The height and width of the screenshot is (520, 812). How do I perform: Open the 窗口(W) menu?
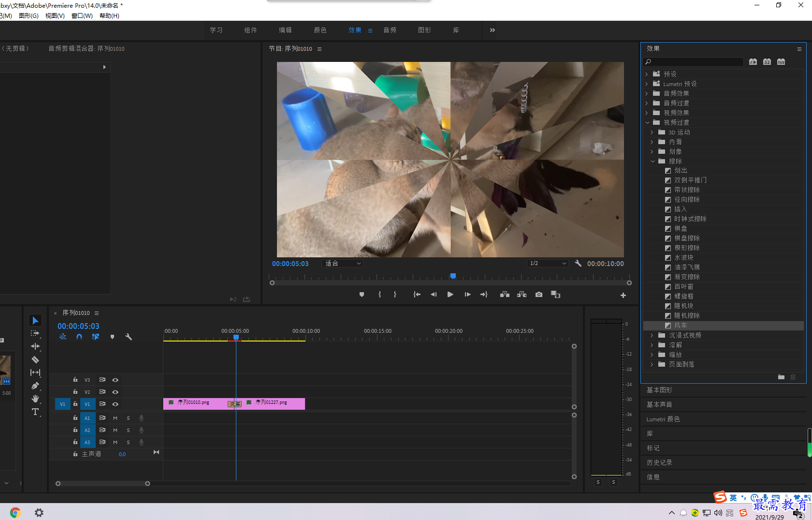pos(82,16)
